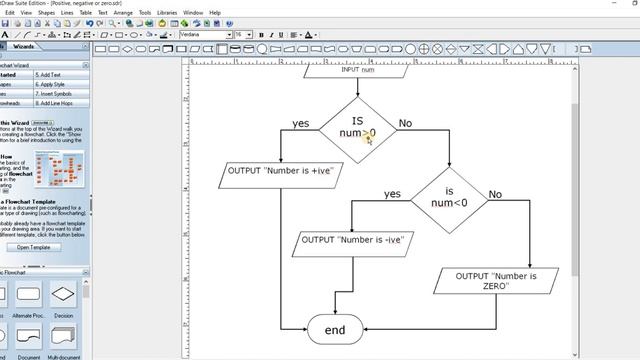Open the fill bucket dropdown arrow
The image size is (640, 360).
[x=156, y=35]
